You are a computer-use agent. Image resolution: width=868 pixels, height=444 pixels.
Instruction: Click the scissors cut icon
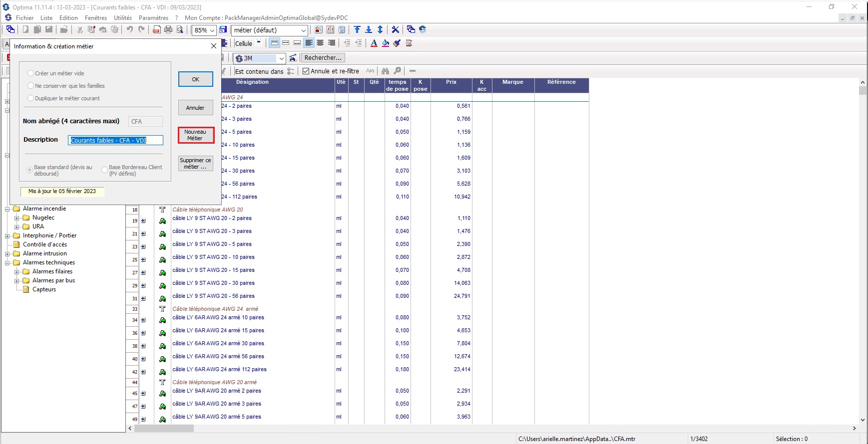point(80,29)
